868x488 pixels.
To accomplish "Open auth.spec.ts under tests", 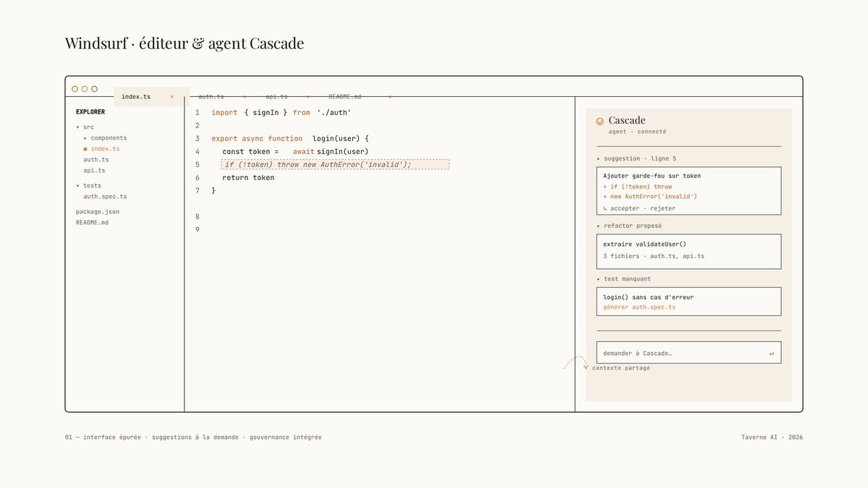I will [105, 197].
